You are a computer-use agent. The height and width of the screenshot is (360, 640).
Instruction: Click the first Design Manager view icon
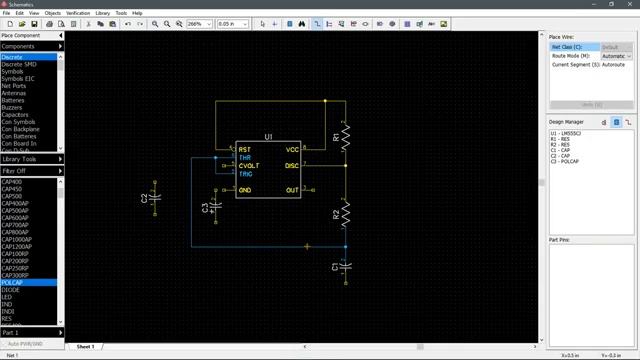[x=604, y=122]
